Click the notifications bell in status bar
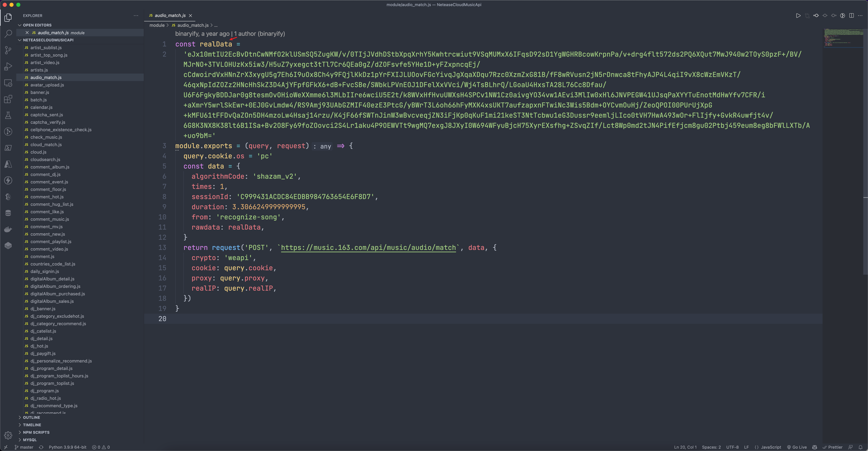Screen dimensions: 868x451 (860, 447)
